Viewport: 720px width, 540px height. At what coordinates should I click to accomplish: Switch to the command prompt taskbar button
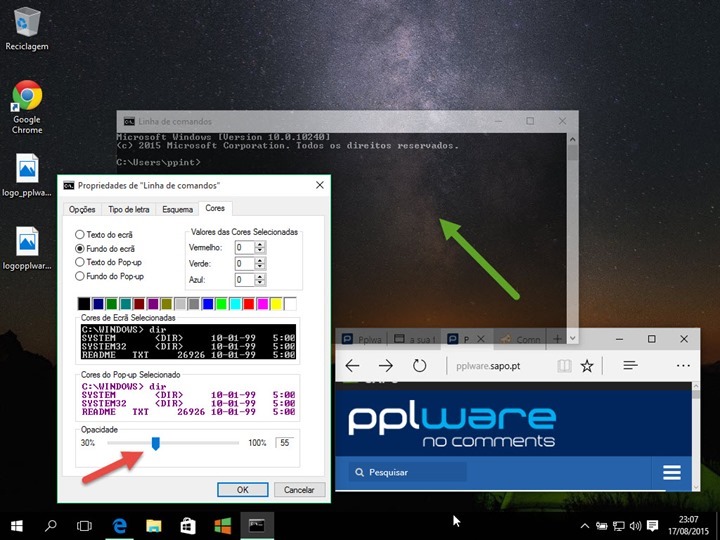257,526
